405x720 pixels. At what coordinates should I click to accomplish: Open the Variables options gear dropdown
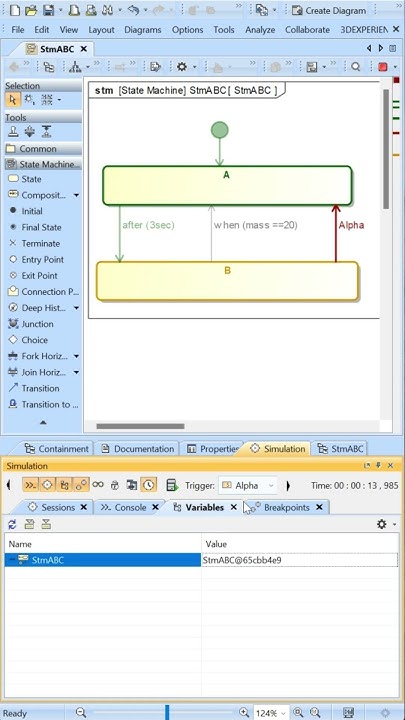click(x=386, y=524)
